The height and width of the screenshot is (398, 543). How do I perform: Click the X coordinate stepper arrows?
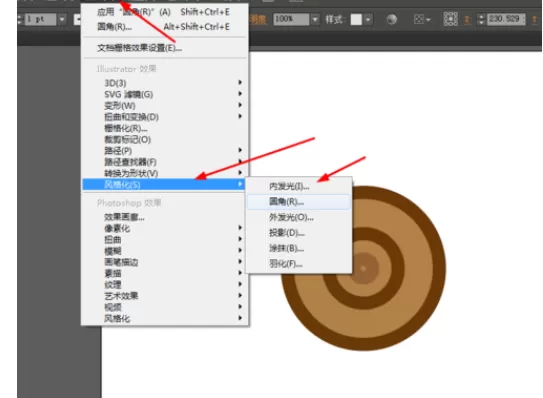[481, 19]
